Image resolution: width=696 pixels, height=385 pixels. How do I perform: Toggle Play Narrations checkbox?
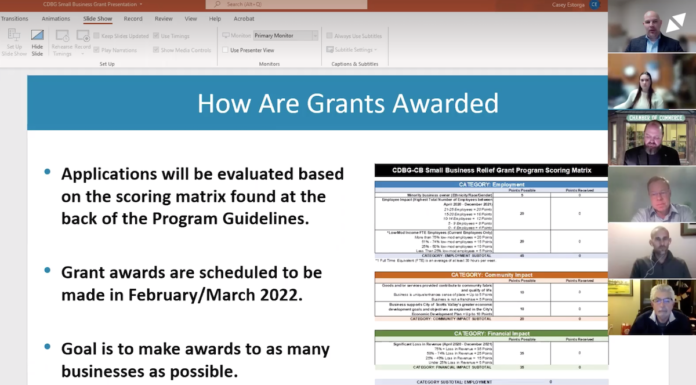tap(96, 50)
